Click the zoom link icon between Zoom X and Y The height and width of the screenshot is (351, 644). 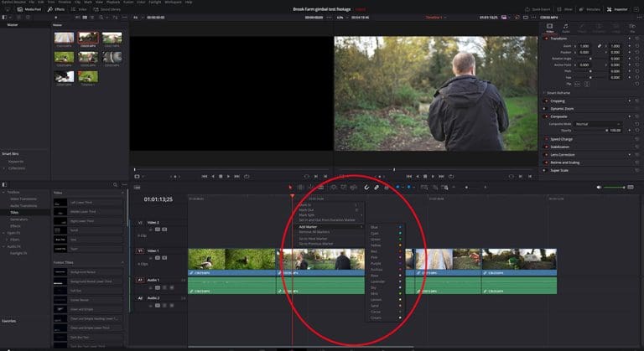pyautogui.click(x=600, y=46)
